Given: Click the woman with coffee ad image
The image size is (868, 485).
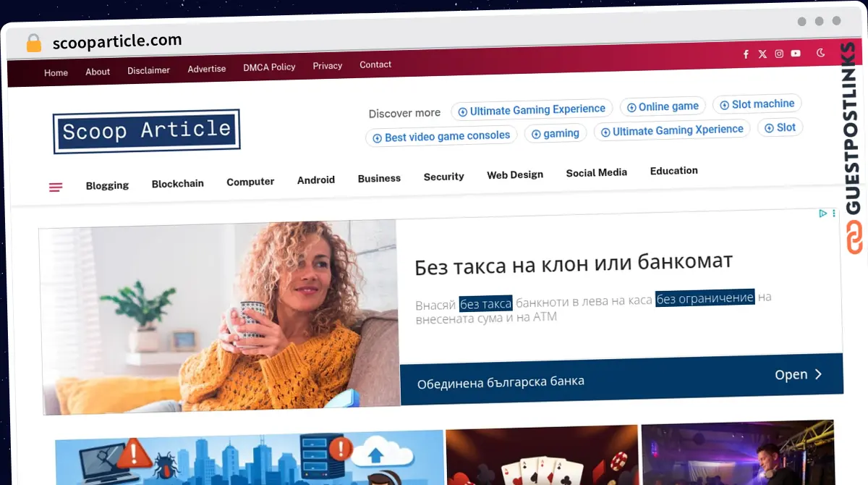Looking at the screenshot, I should point(219,317).
